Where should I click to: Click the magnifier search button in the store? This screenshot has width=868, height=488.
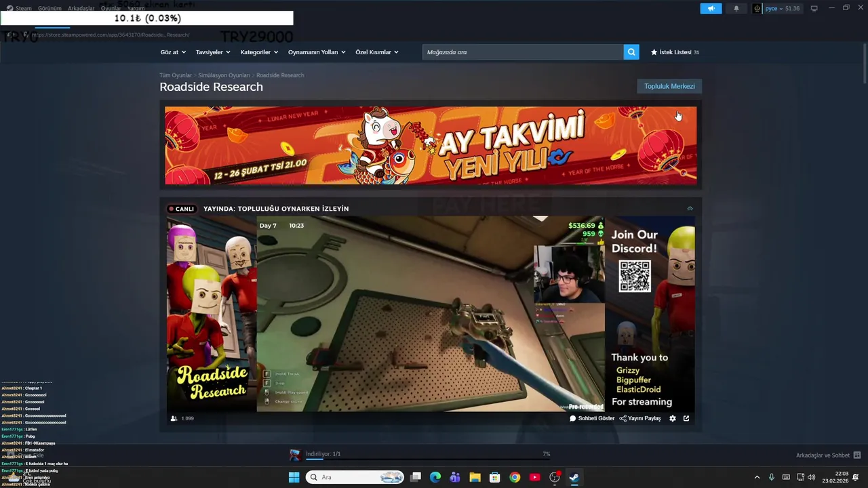point(631,52)
